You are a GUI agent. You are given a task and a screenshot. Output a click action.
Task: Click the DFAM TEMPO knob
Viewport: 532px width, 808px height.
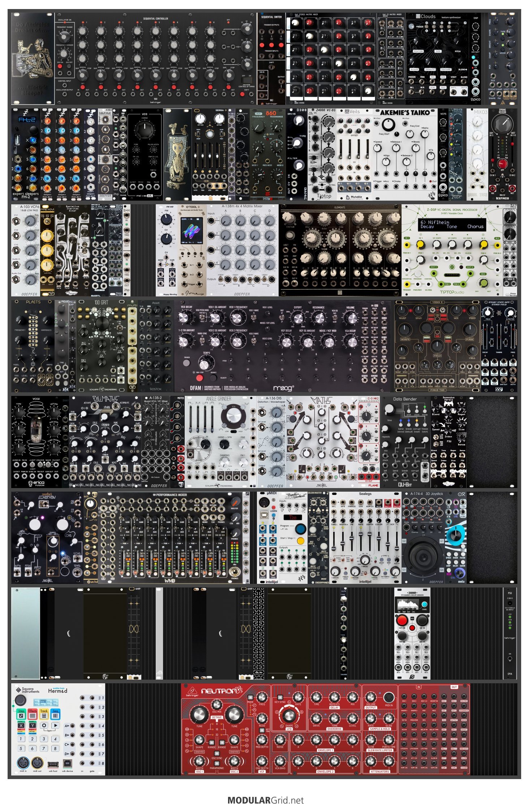(205, 364)
